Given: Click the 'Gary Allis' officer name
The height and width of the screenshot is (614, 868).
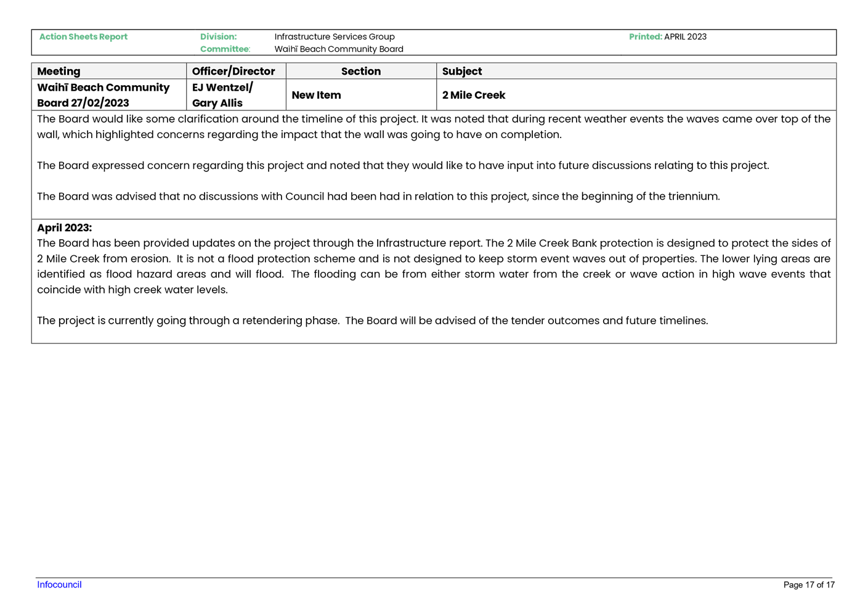Looking at the screenshot, I should pos(217,103).
